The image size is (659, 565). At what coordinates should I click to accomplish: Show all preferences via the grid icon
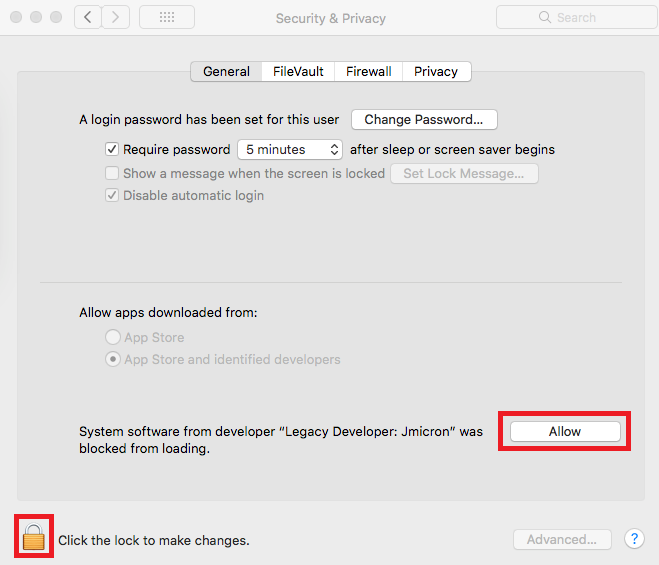point(167,17)
